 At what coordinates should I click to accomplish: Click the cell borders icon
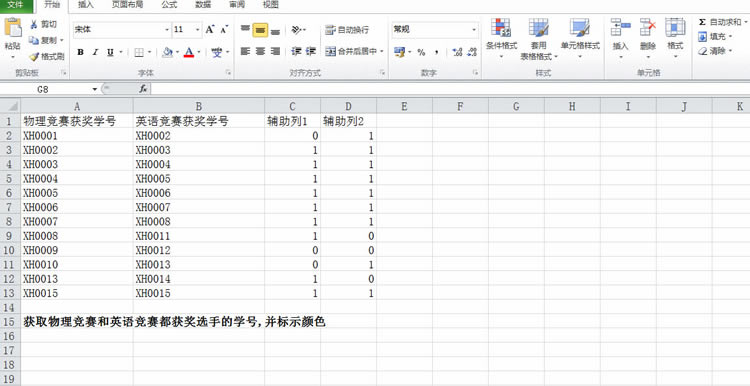(x=139, y=52)
